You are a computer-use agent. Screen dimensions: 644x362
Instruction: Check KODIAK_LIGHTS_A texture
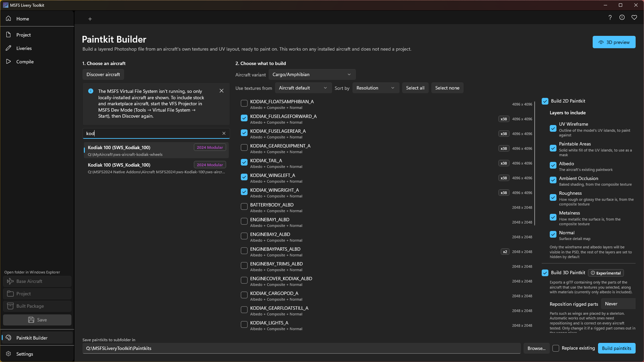click(244, 324)
